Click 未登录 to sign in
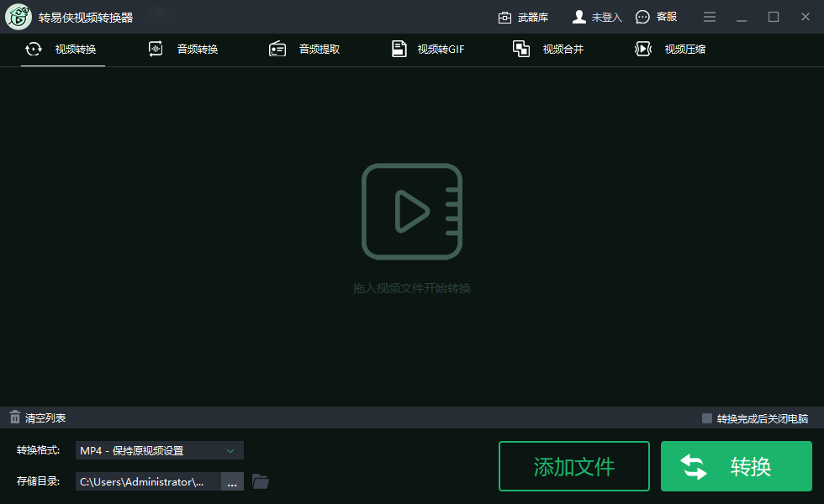The image size is (824, 504). pos(597,16)
